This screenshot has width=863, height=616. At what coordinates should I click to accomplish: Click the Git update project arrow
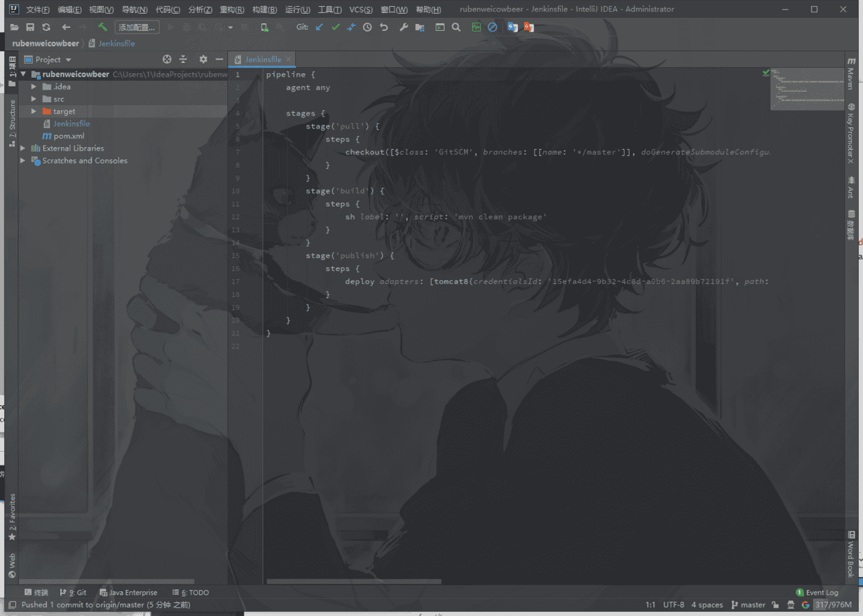(319, 27)
